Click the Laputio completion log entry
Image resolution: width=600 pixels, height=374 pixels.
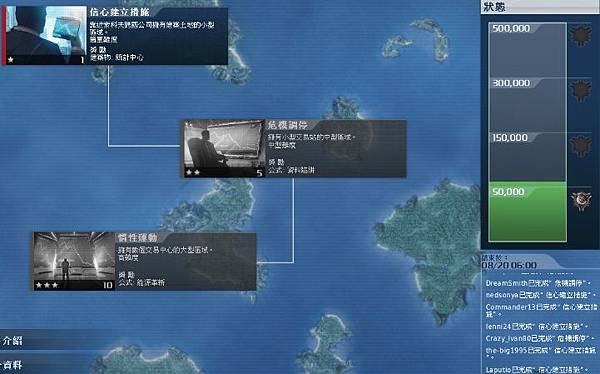click(538, 369)
